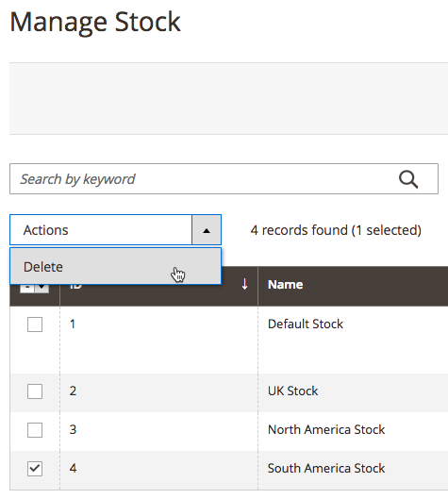Click the Manage Stock page title
This screenshot has width=448, height=499.
coord(95,22)
